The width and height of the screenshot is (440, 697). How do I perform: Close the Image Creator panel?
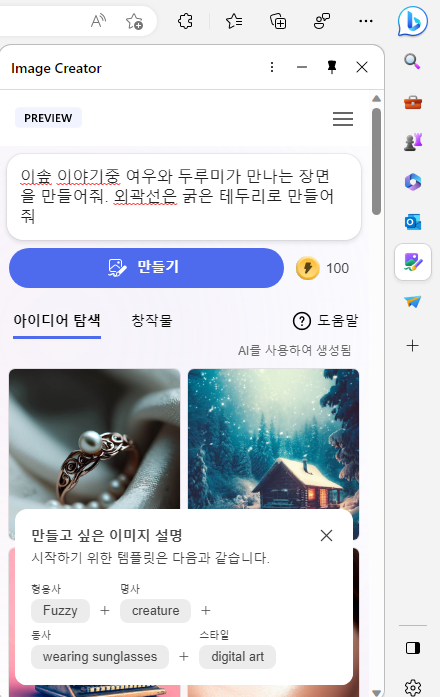pyautogui.click(x=362, y=67)
